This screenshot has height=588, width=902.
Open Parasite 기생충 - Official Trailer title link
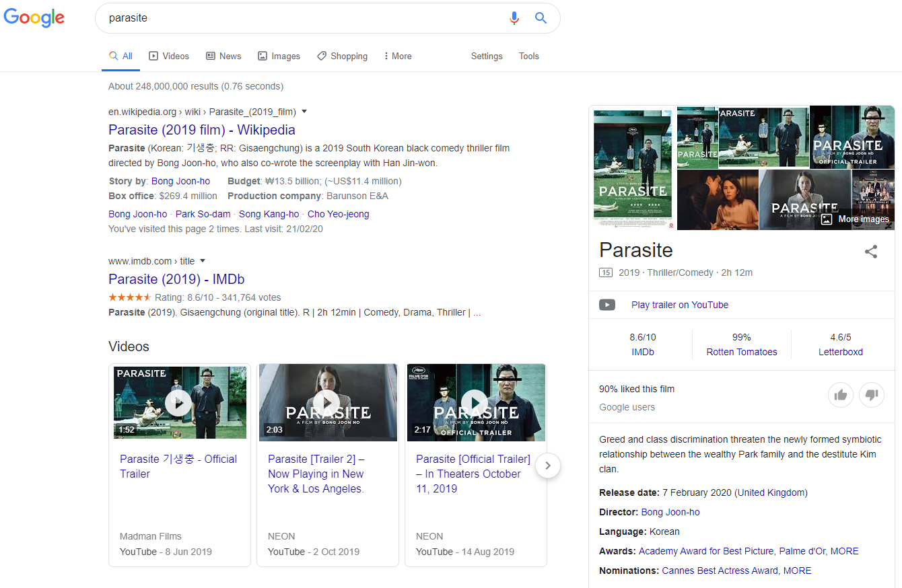(x=178, y=466)
